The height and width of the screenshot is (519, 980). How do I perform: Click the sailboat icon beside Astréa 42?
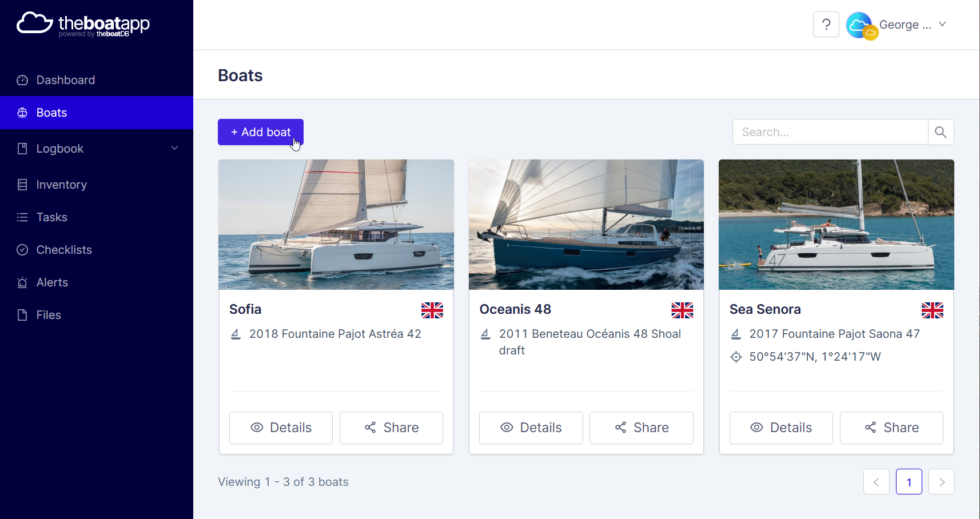point(236,334)
